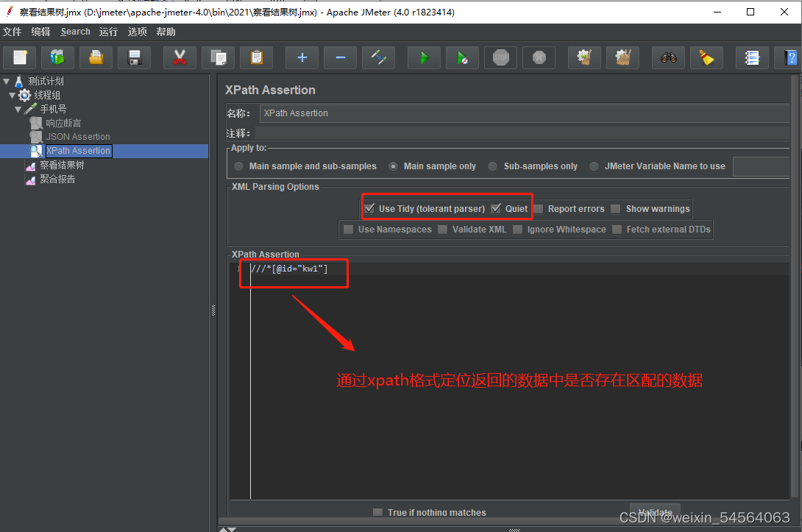Collapse all nodes with minus icon
The image size is (802, 532).
pyautogui.click(x=340, y=57)
